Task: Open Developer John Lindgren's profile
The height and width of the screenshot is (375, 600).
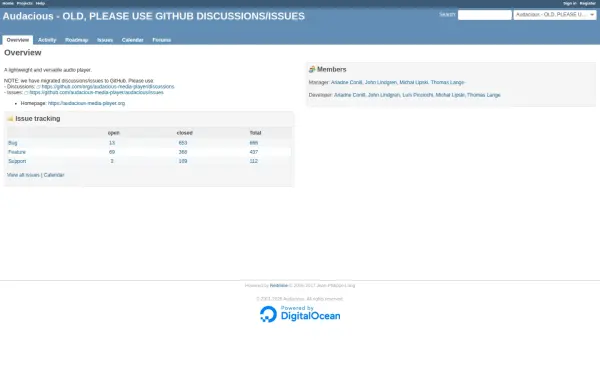Action: tap(384, 95)
